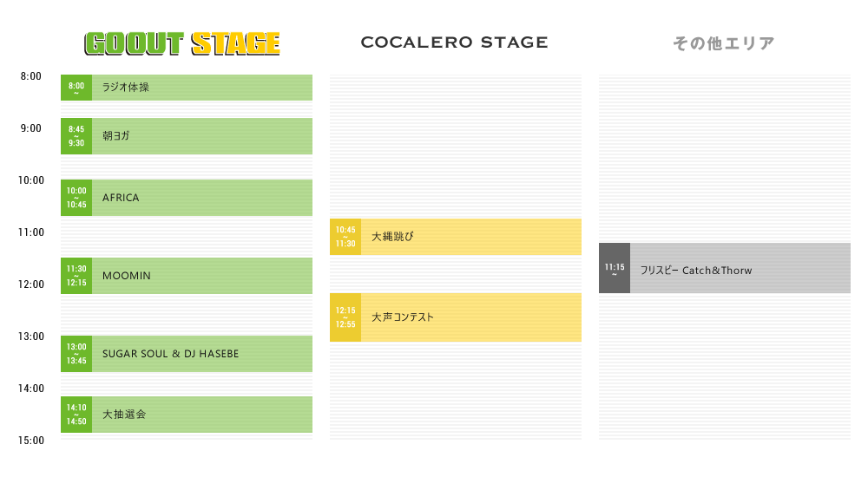Open the 朝ヨガ schedule entry
868x477 pixels.
click(x=187, y=136)
